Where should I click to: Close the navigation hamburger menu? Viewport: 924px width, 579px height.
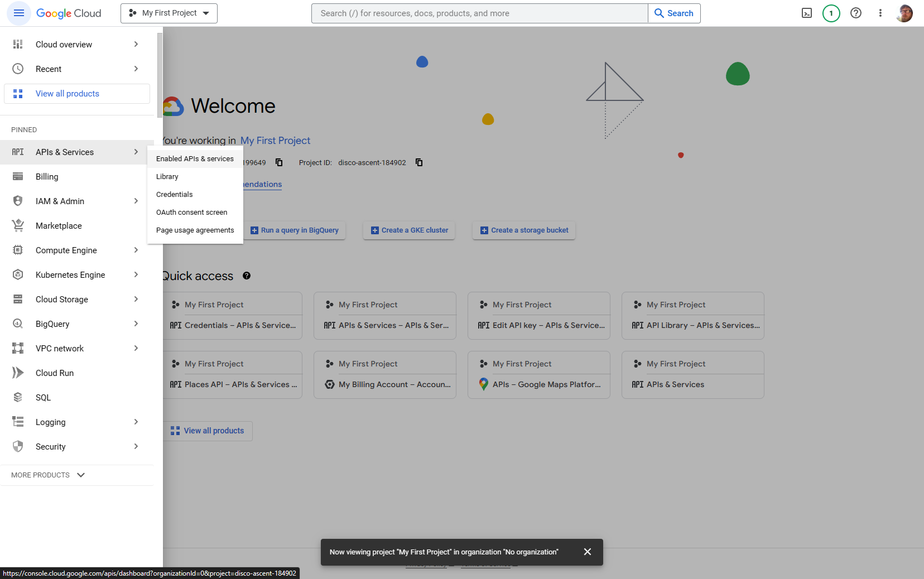tap(18, 13)
